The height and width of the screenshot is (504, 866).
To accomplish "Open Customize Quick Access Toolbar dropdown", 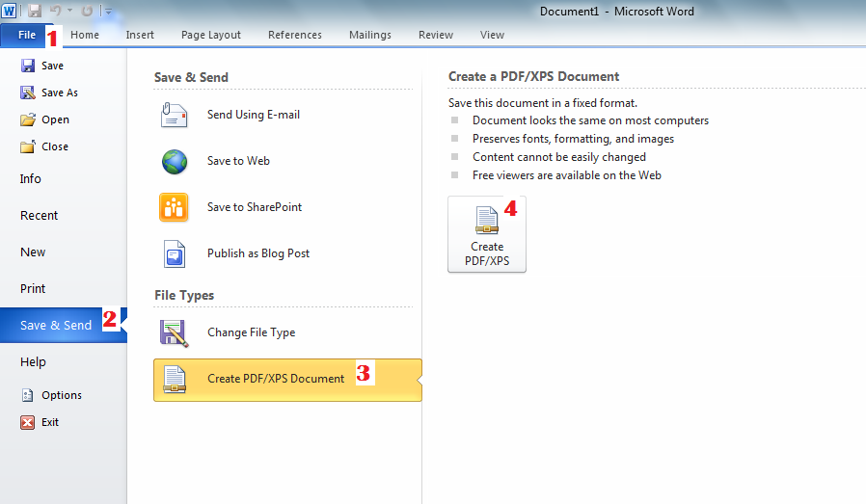I will (108, 11).
